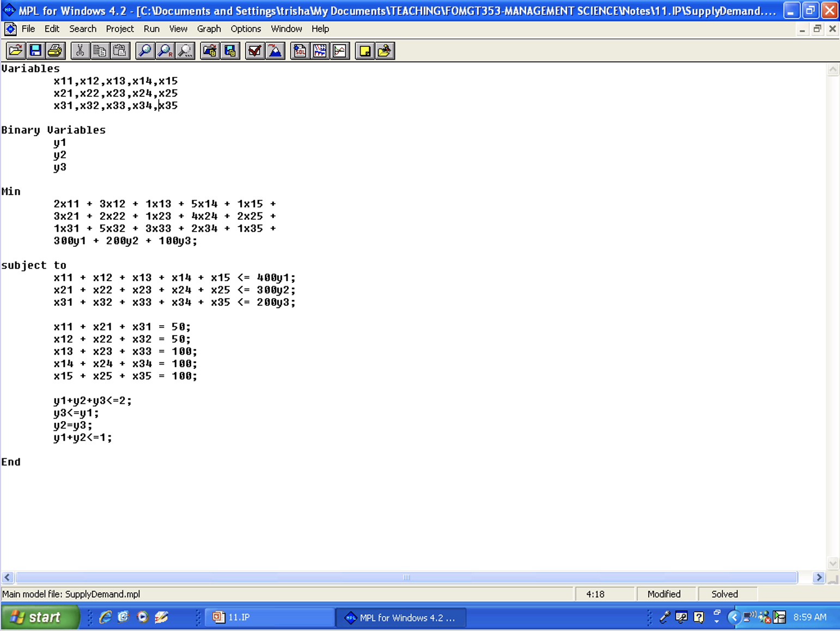Open the matrix view icon
The width and height of the screenshot is (840, 631).
[x=320, y=51]
